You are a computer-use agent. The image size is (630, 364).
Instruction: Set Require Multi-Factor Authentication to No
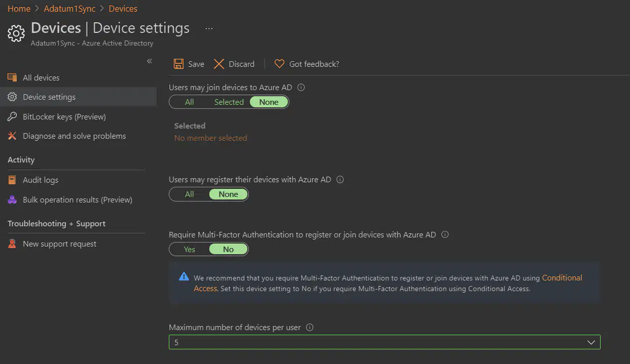point(228,249)
